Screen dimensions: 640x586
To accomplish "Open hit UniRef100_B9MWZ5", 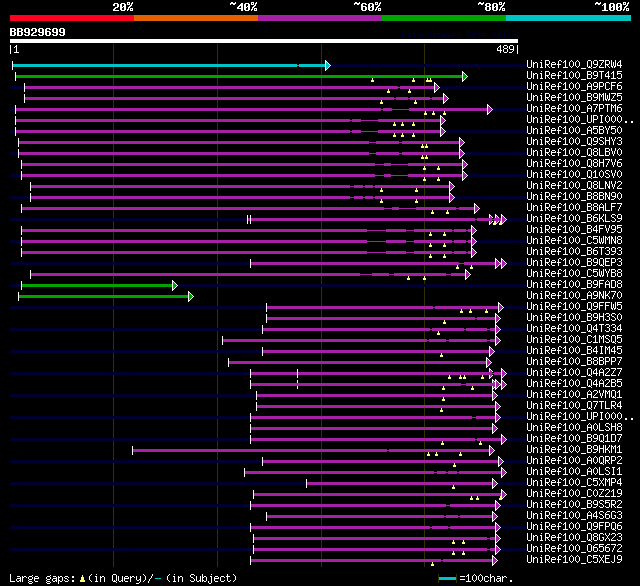I will [574, 98].
